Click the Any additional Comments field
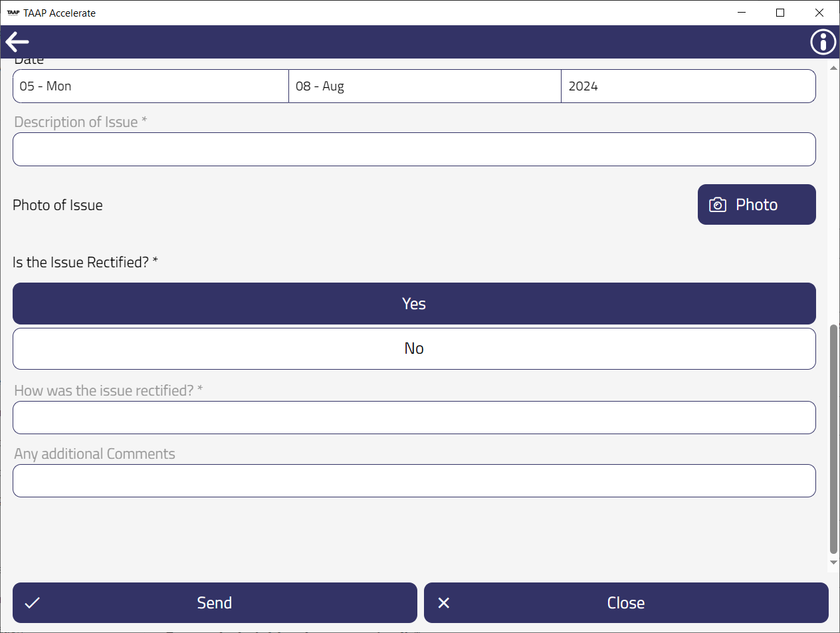 pos(414,481)
